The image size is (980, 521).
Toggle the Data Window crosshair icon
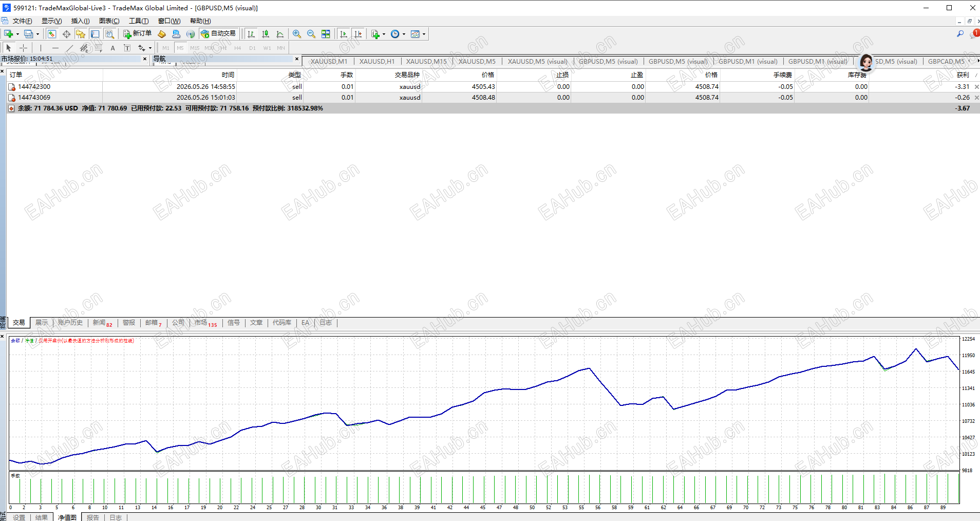[x=66, y=34]
